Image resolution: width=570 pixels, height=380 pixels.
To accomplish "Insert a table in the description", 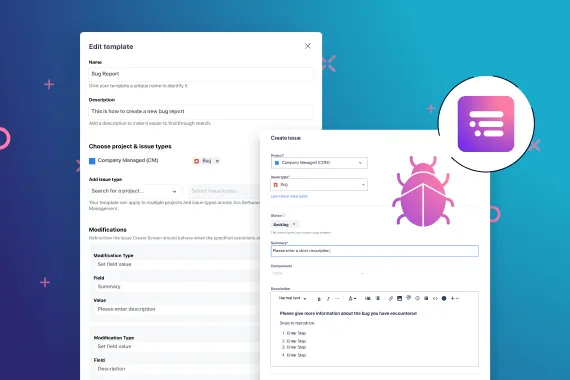I will coord(426,299).
